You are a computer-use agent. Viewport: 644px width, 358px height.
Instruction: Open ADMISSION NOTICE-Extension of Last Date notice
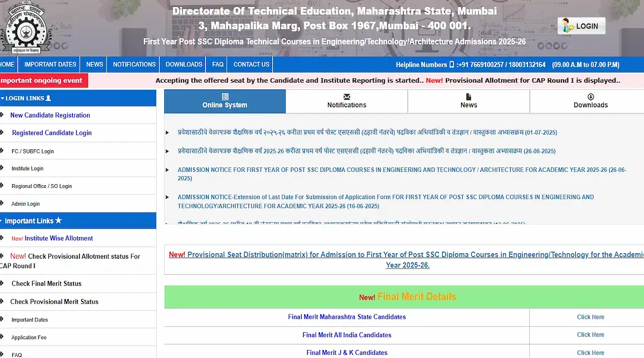[386, 201]
